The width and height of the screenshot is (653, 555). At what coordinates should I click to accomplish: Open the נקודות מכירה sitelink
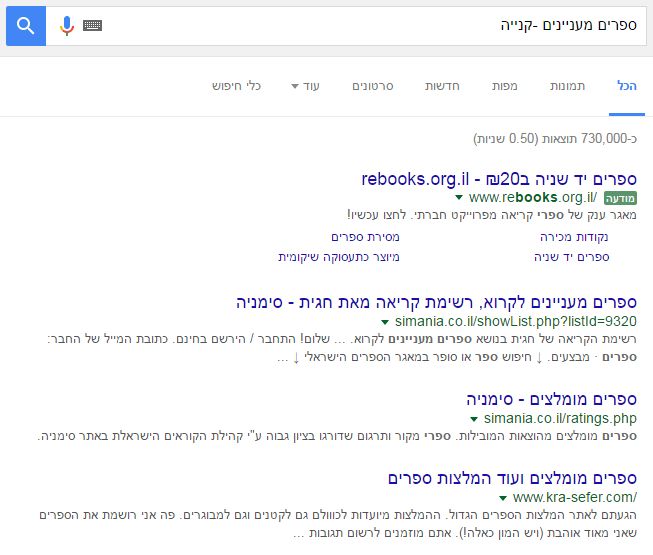point(574,237)
